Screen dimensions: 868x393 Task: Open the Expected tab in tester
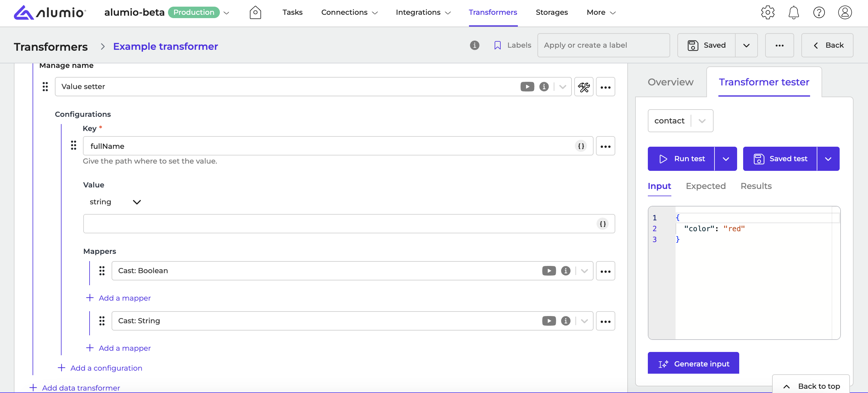[x=705, y=186]
